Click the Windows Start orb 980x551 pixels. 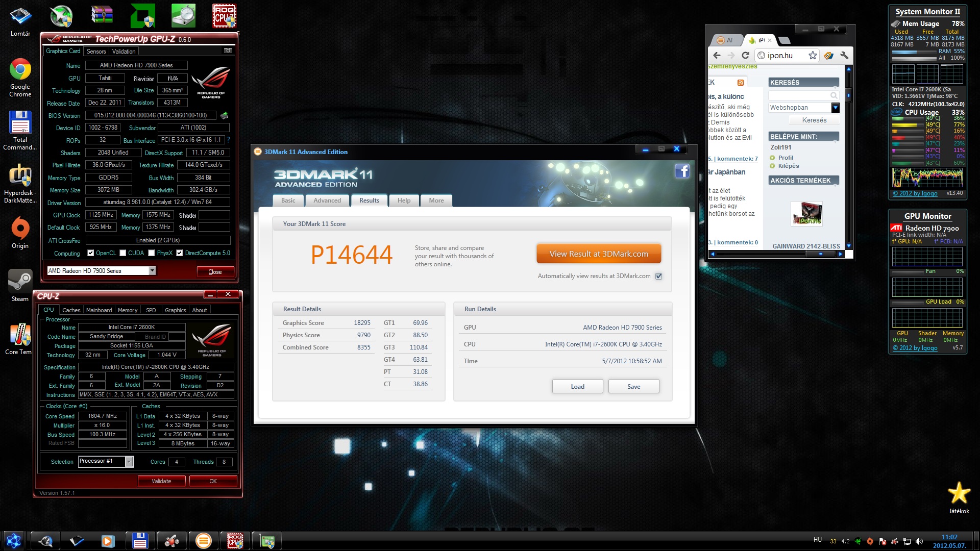click(14, 541)
